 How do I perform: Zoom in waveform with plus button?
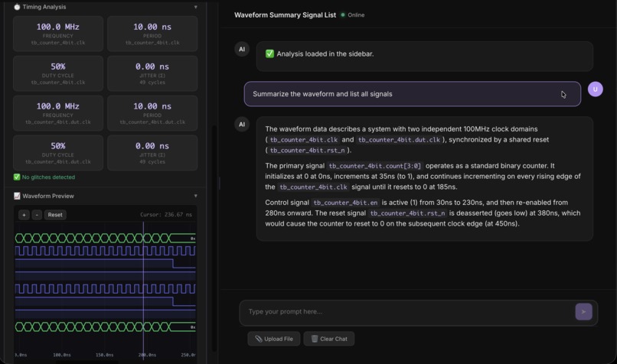click(x=24, y=215)
